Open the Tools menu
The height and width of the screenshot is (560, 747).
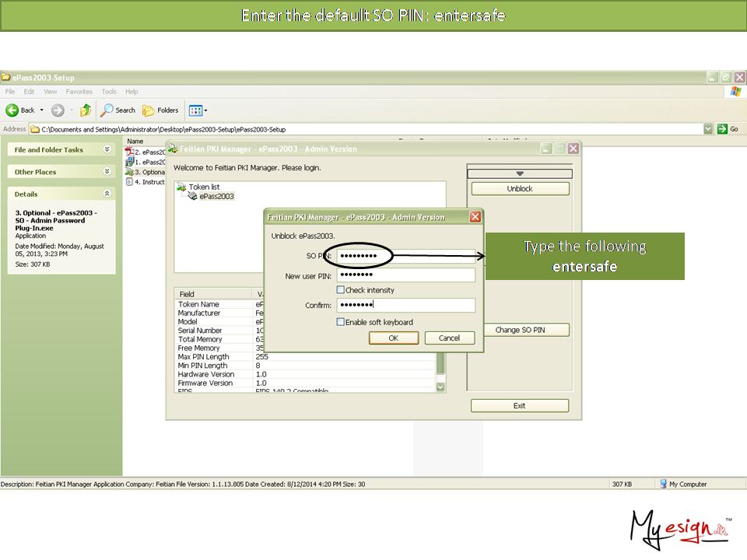coord(109,92)
